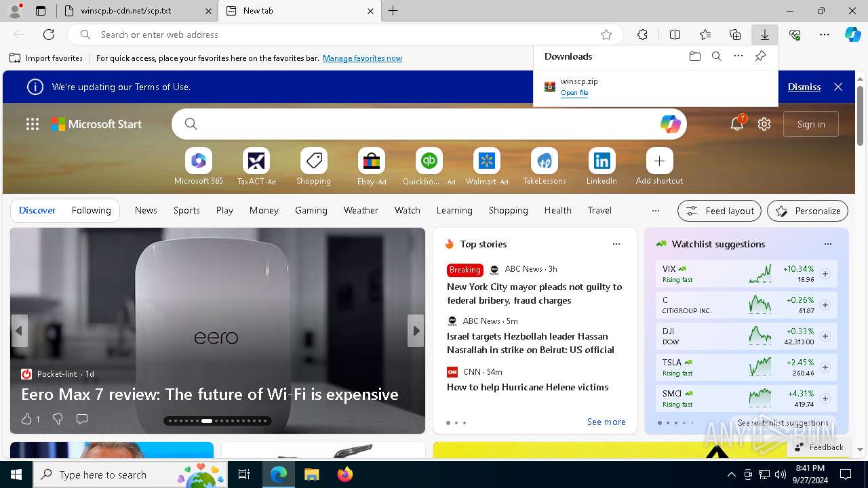
Task: Click Import favorites button
Action: [46, 58]
